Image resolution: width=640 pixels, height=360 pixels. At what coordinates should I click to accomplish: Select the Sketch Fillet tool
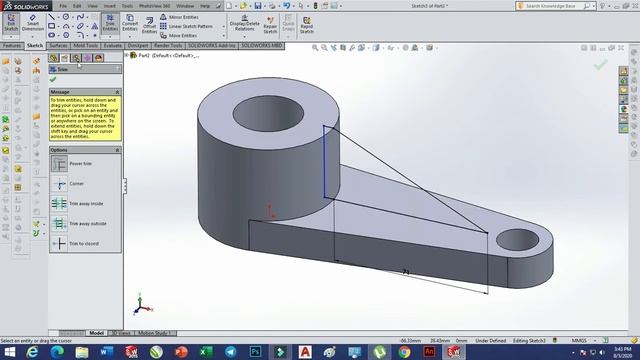coord(80,36)
